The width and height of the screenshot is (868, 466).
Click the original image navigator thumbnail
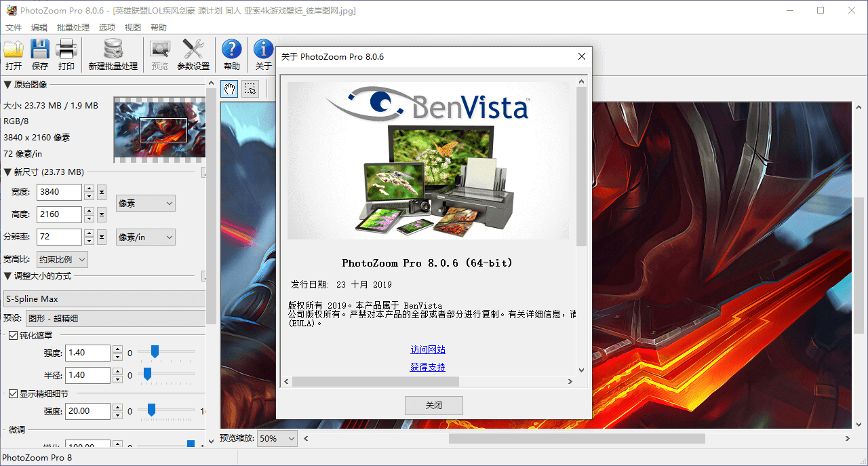click(159, 130)
